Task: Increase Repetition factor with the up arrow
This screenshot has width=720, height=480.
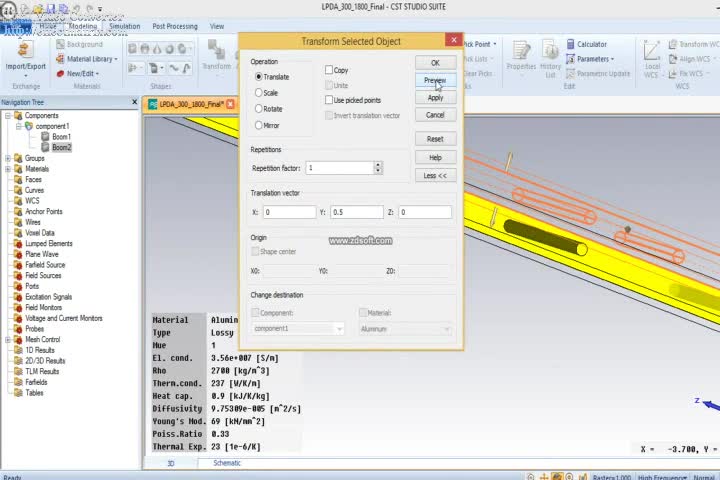Action: coord(378,164)
